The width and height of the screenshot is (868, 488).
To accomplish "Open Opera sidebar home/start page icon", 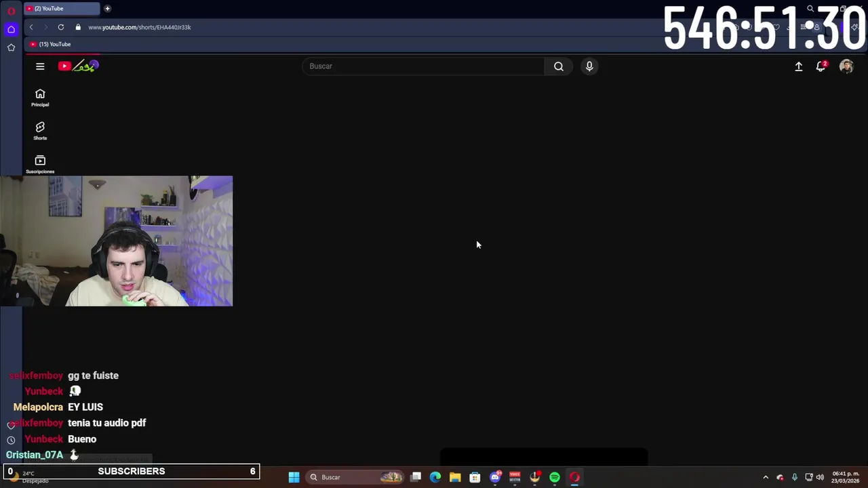I will click(x=11, y=29).
